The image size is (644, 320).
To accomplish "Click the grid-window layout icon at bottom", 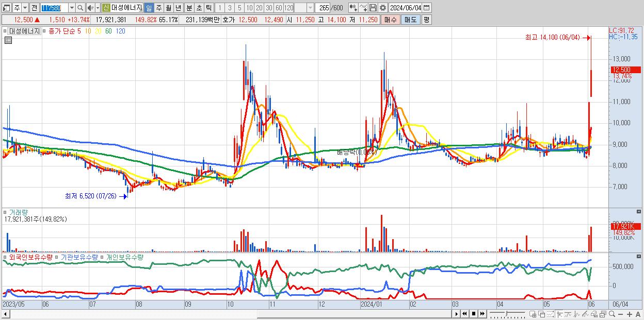I will (533, 314).
